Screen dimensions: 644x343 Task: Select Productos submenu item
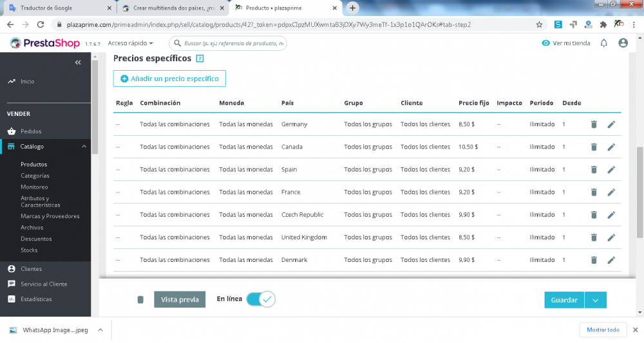point(33,164)
